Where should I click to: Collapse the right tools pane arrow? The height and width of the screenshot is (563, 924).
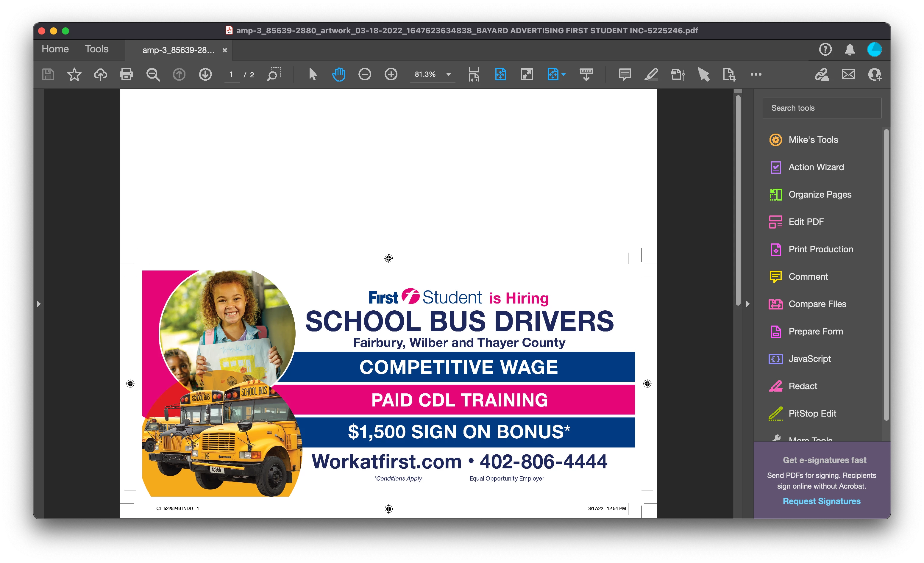coord(748,304)
